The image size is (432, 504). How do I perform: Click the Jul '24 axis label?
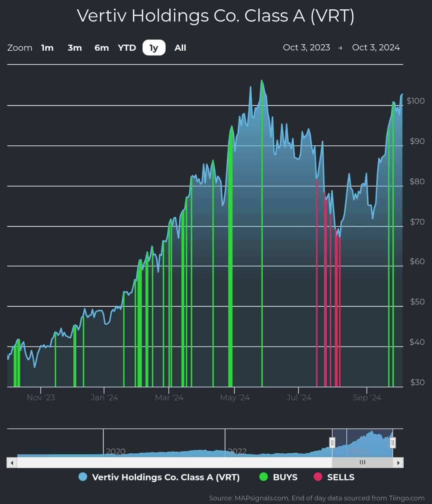pyautogui.click(x=299, y=398)
